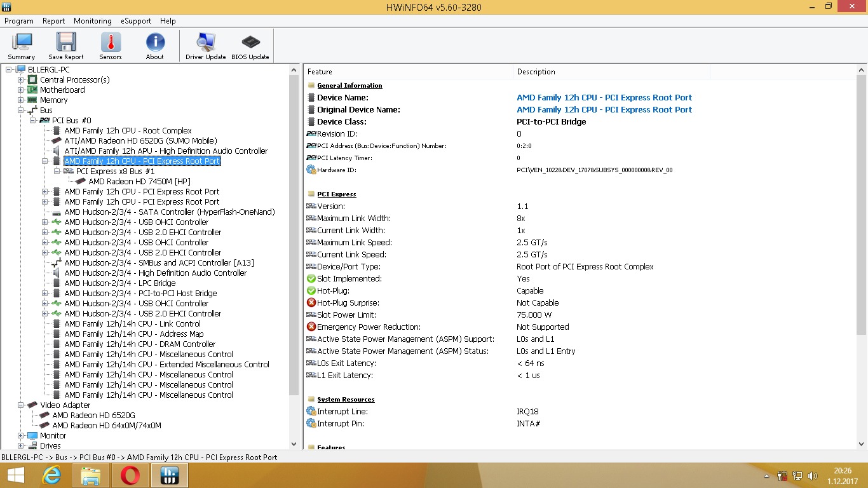This screenshot has height=488, width=868.
Task: Click the Description column header
Action: click(x=611, y=72)
